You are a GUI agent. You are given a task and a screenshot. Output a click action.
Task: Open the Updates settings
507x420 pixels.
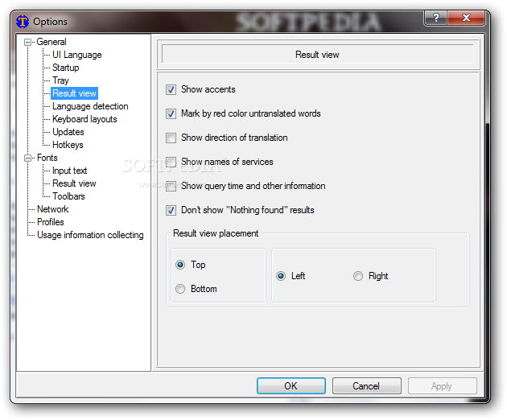click(68, 132)
